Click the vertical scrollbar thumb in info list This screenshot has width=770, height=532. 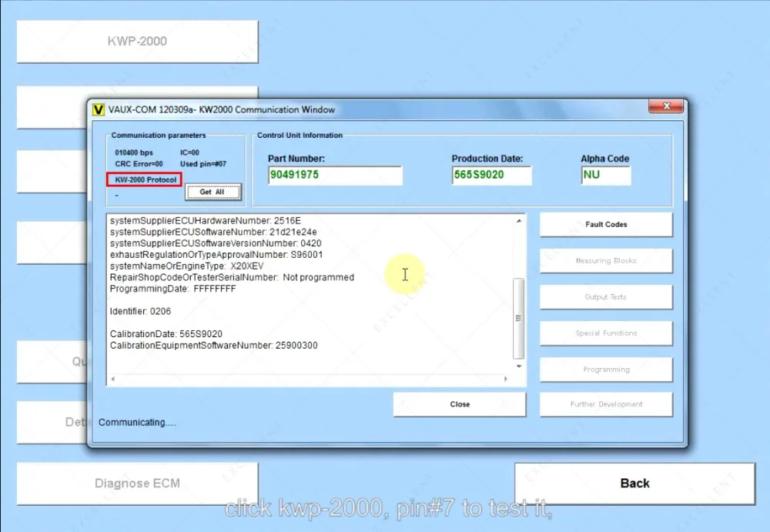518,318
